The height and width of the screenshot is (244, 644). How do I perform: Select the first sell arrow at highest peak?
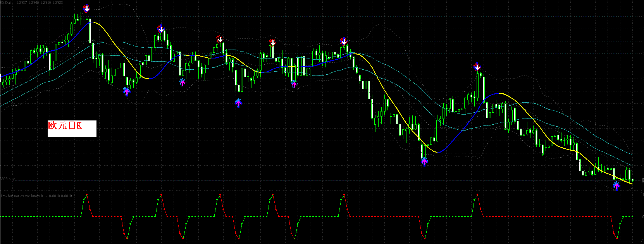click(87, 8)
